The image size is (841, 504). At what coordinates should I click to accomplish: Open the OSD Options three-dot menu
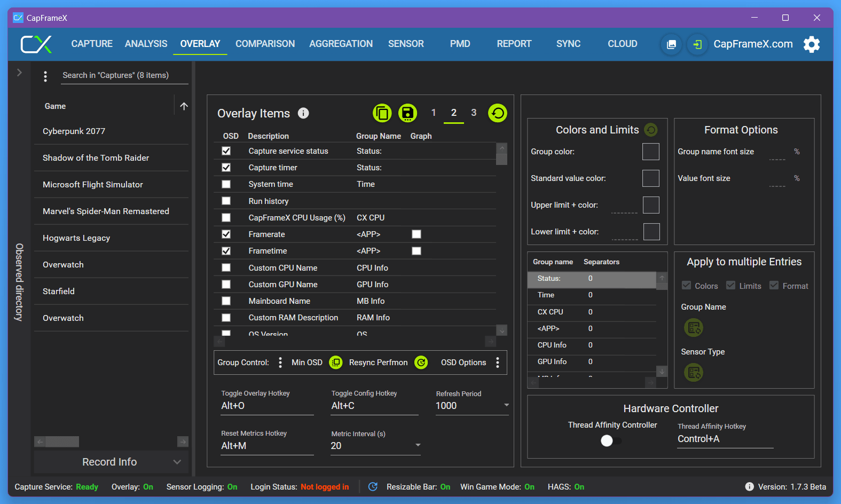coord(498,363)
